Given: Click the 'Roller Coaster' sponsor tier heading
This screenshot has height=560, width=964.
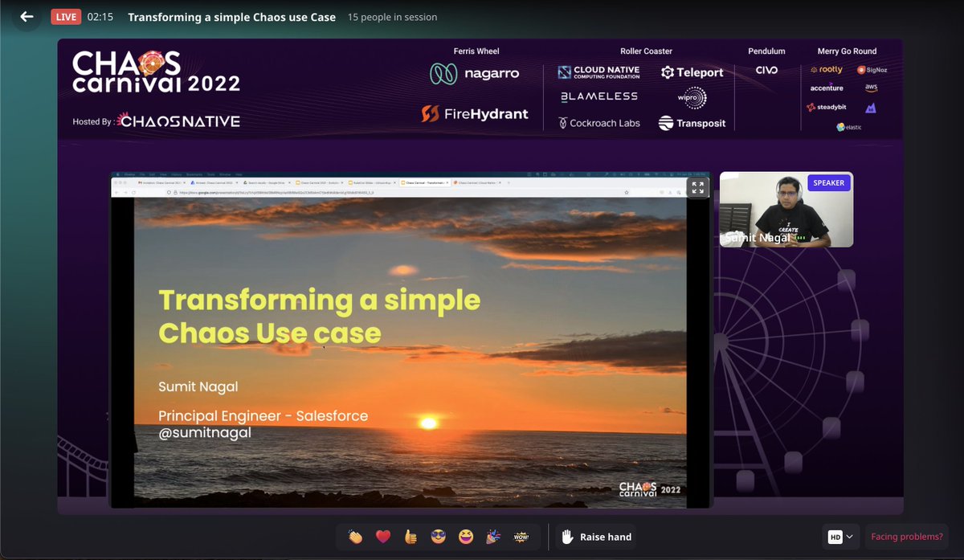Looking at the screenshot, I should click(x=646, y=51).
